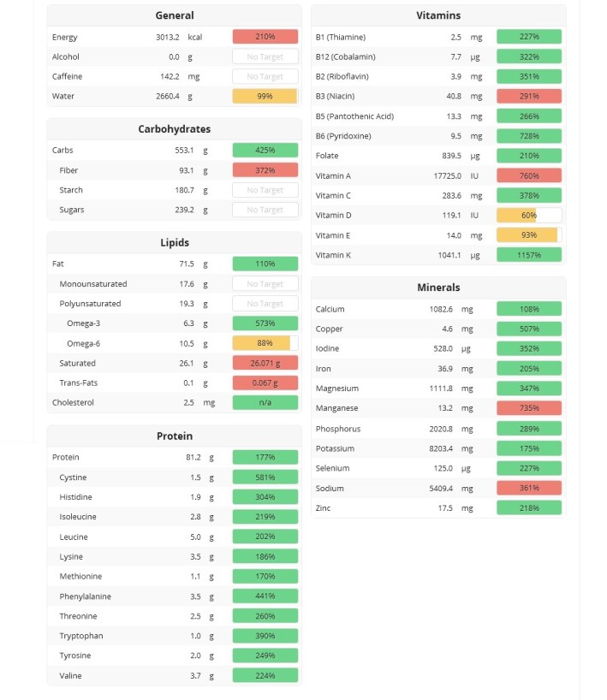Select the General section header
607x700 pixels.
174,15
